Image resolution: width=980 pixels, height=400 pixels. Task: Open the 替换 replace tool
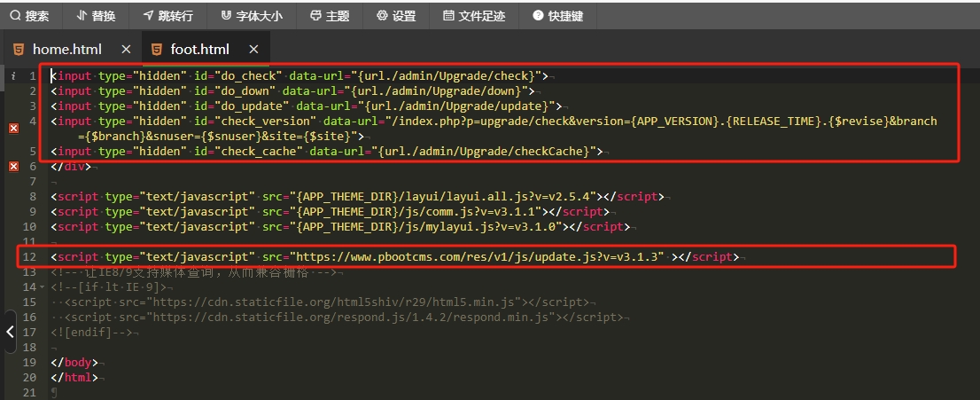click(x=96, y=16)
